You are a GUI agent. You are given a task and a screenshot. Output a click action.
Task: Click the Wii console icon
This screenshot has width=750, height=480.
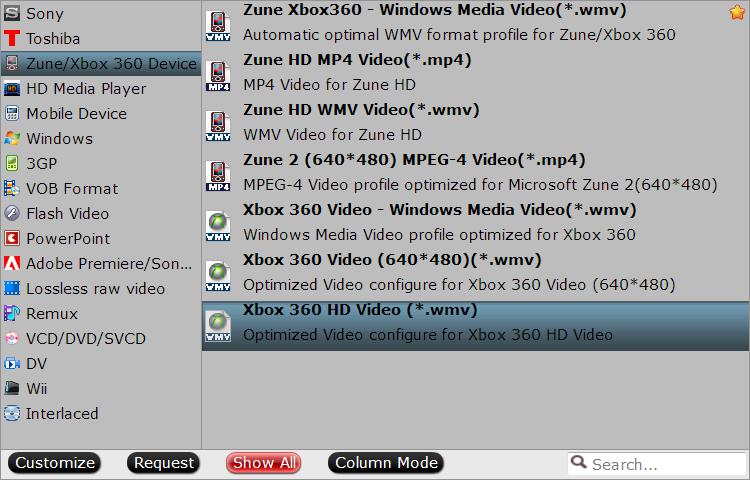tap(12, 388)
